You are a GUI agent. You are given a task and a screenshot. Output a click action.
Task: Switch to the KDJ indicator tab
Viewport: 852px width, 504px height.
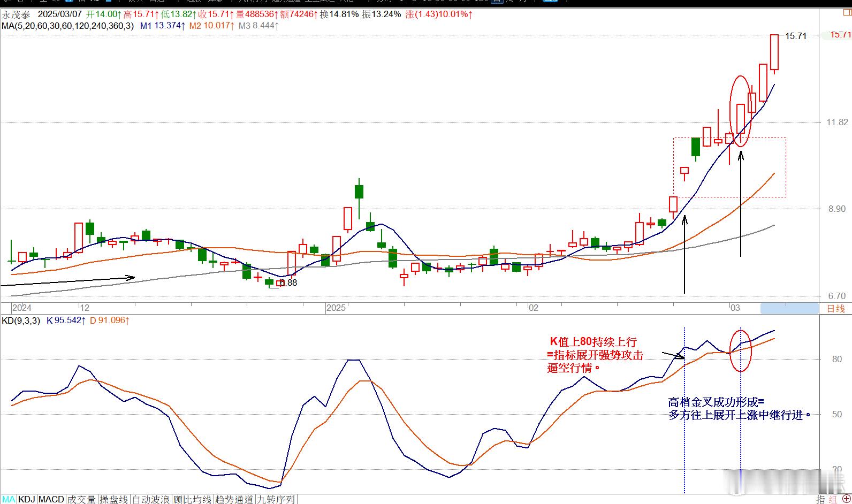(x=27, y=499)
